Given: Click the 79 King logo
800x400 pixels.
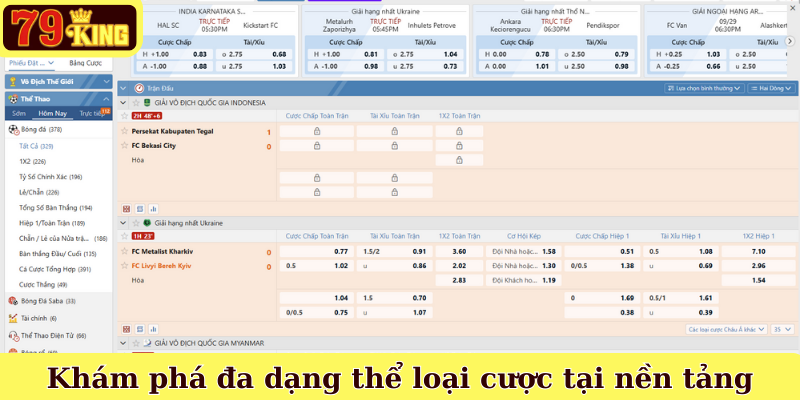Looking at the screenshot, I should 71,30.
